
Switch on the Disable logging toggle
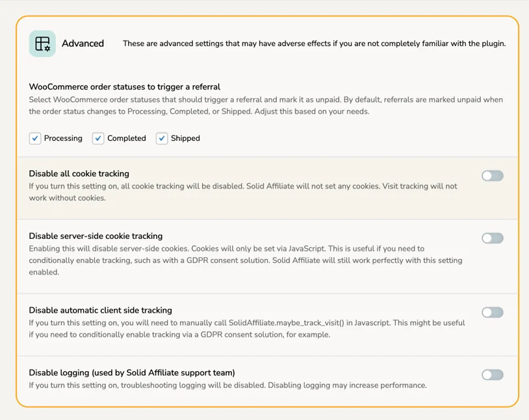click(x=493, y=375)
